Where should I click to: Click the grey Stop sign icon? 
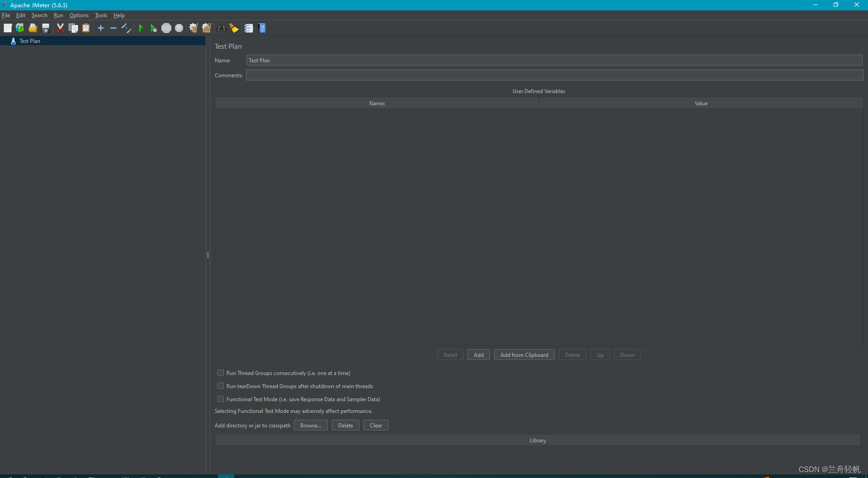[x=166, y=28]
